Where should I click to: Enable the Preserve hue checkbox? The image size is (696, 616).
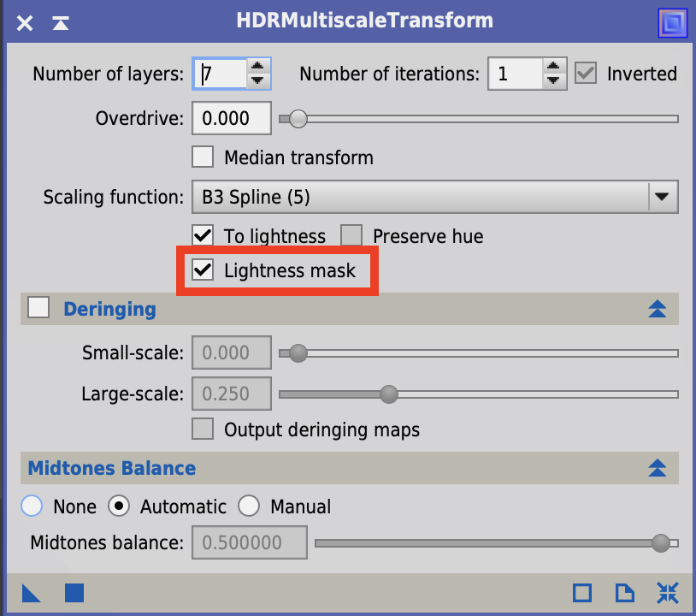[x=351, y=235]
